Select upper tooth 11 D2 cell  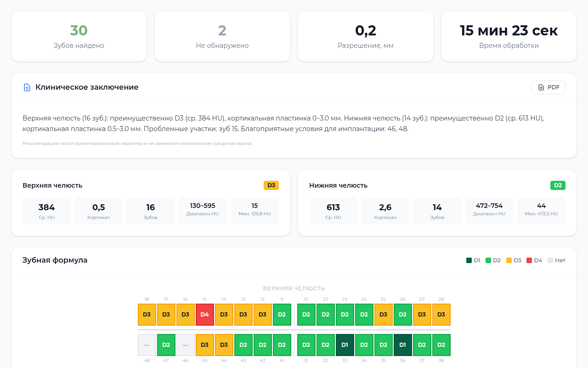282,315
